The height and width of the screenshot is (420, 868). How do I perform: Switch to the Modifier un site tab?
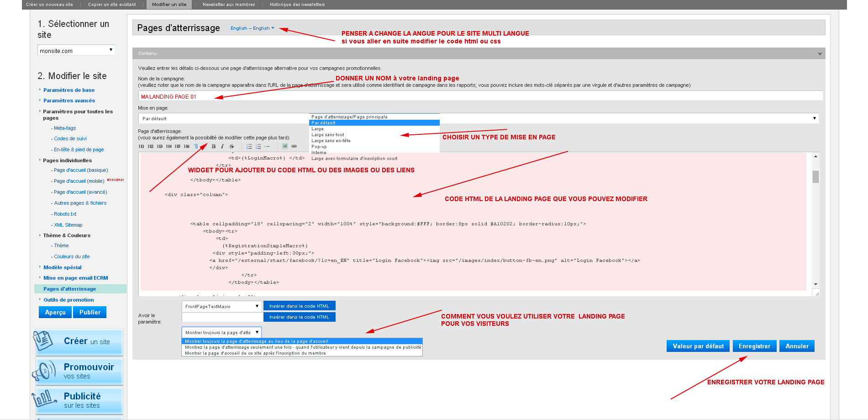(x=169, y=5)
